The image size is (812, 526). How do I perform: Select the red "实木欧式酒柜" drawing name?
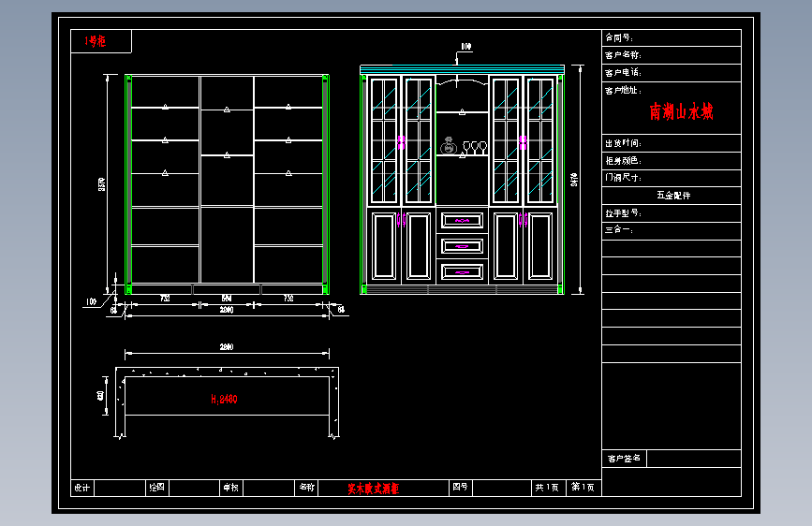click(x=374, y=489)
